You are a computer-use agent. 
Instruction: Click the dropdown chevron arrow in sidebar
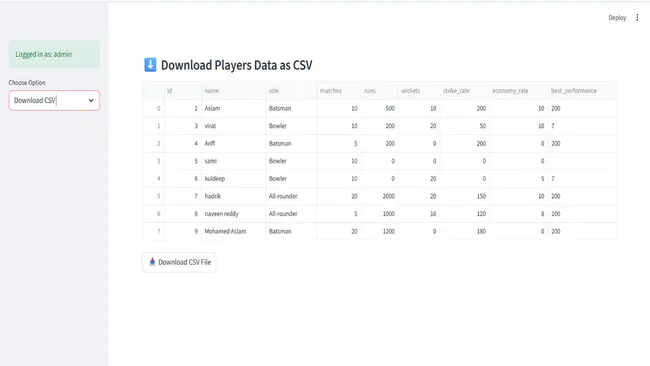(x=91, y=100)
